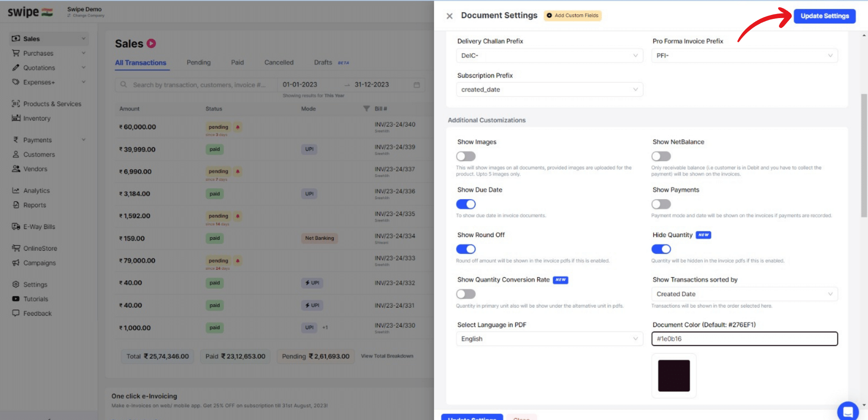Viewport: 868px width, 420px height.
Task: Expand Show Transactions sorted by dropdown
Action: [744, 294]
